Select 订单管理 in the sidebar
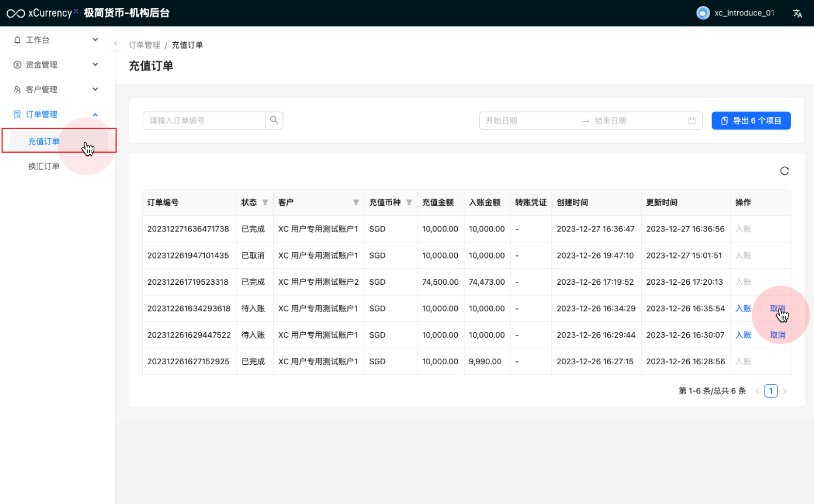The image size is (814, 504). pyautogui.click(x=41, y=114)
